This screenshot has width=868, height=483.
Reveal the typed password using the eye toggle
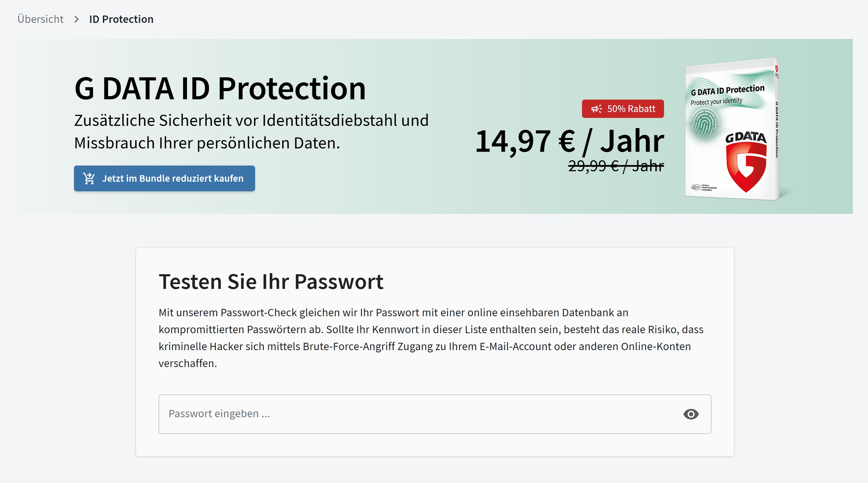coord(691,414)
